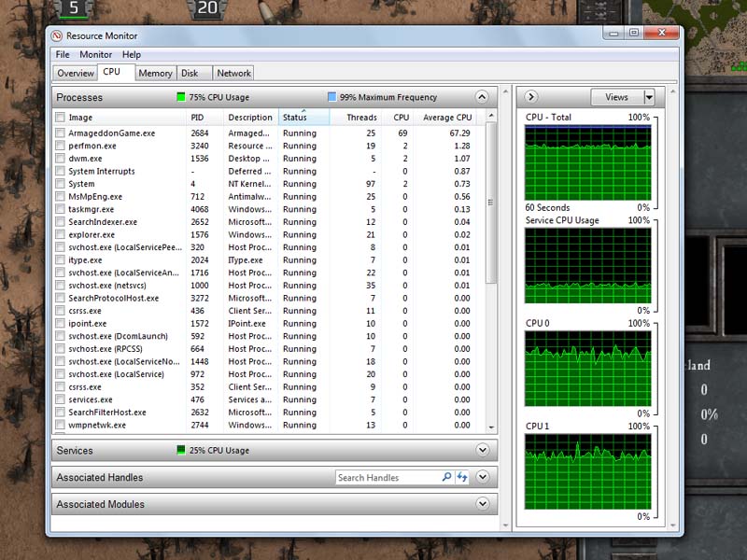The height and width of the screenshot is (560, 747).
Task: Sort by the Average CPU column header
Action: 447,118
